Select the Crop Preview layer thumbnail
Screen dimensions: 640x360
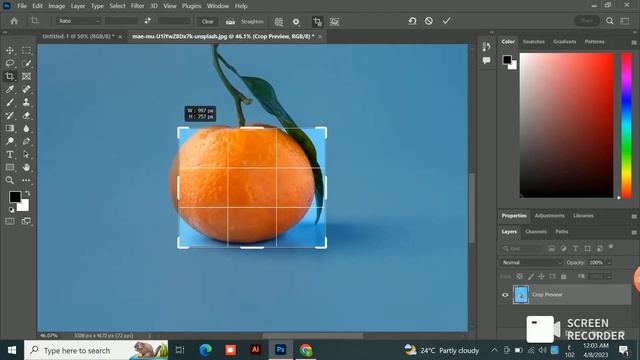[x=521, y=295]
